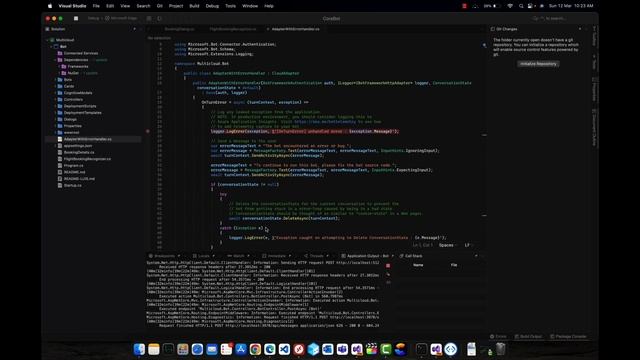Expand the Frameworks folder
Screen dimensions: 640x360
coord(59,67)
